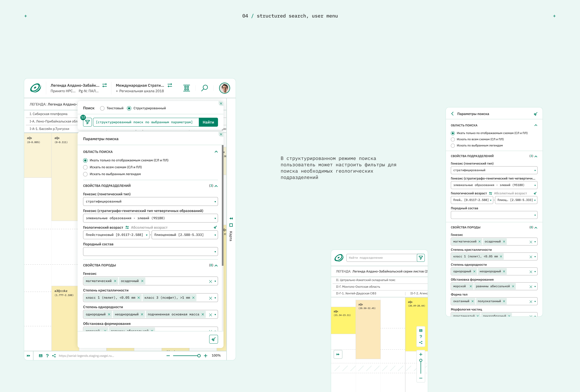Click the Найти search button
580x392 pixels.
(208, 122)
